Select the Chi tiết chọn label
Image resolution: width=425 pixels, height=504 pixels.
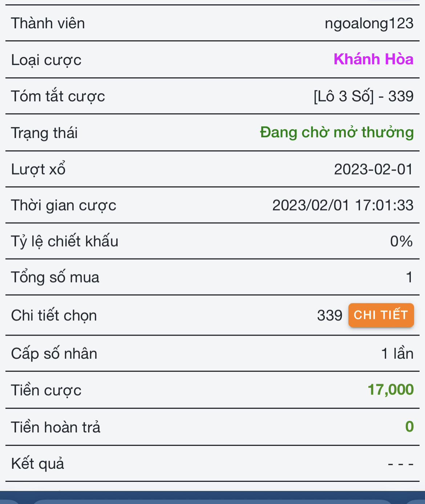54,316
